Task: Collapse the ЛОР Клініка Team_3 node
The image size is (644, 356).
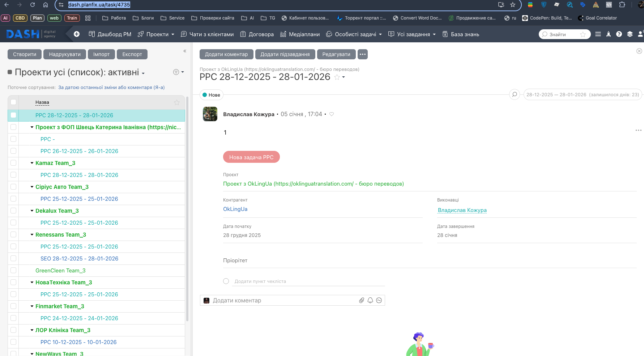Action: [32, 330]
